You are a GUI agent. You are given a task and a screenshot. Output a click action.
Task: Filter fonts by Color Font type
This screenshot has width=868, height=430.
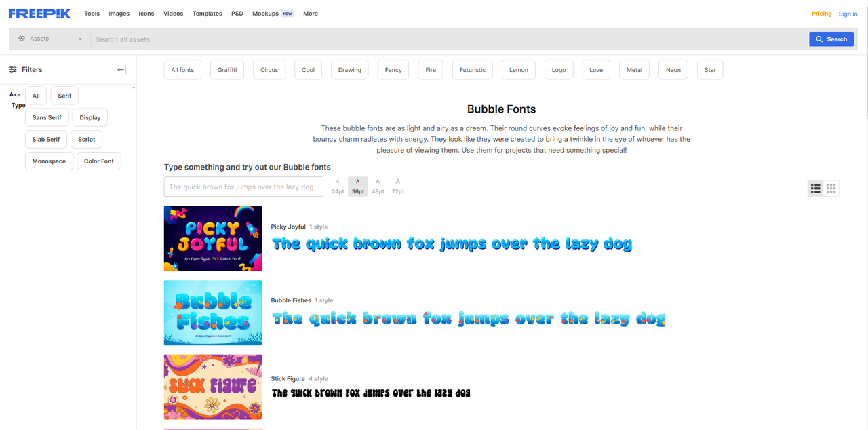click(99, 161)
